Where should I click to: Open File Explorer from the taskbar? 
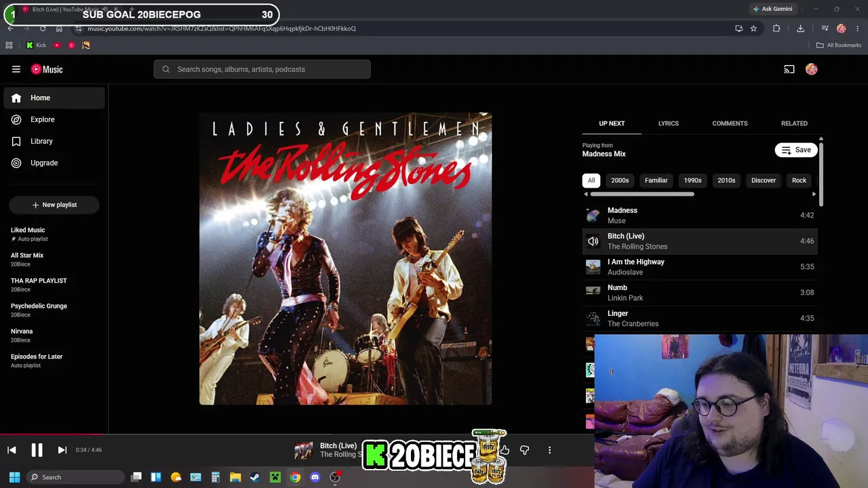[235, 477]
